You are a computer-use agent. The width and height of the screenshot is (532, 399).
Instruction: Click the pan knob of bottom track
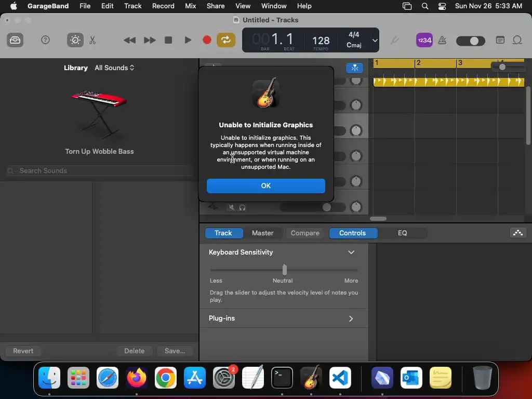click(x=356, y=207)
